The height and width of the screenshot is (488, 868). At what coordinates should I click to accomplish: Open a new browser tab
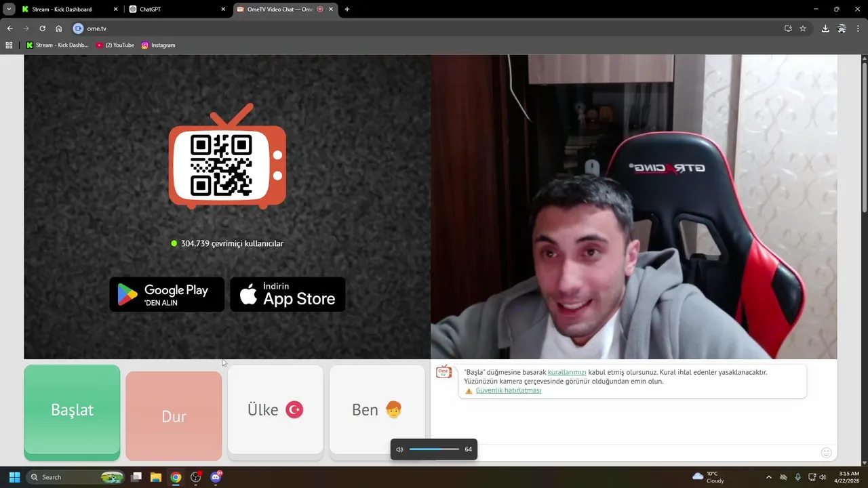point(347,9)
